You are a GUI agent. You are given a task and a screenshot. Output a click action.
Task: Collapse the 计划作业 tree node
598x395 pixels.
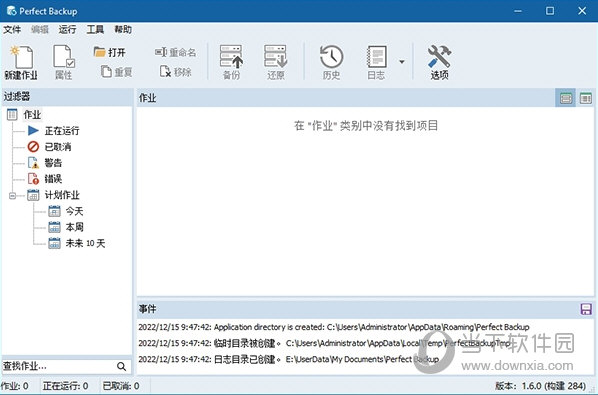pos(12,196)
